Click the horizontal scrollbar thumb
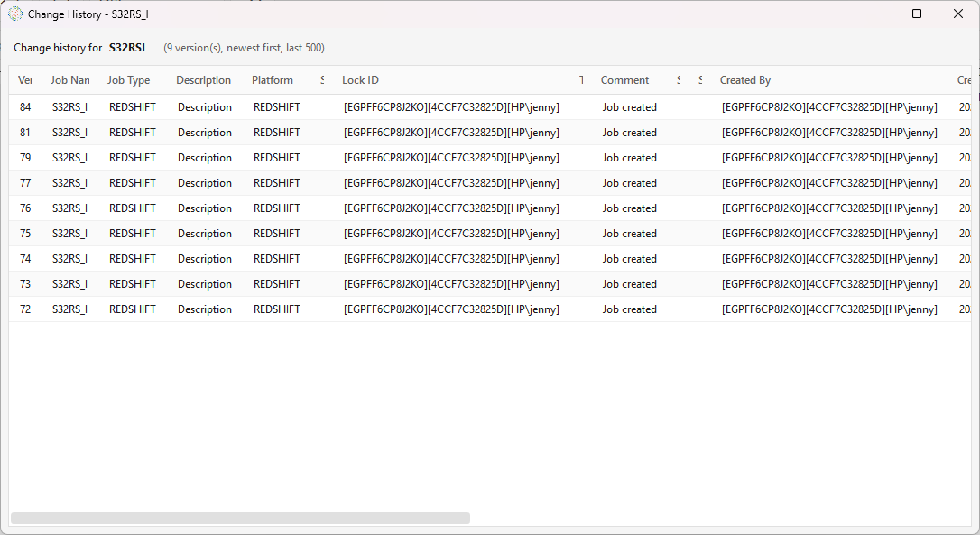Viewport: 980px width, 535px height. point(240,518)
